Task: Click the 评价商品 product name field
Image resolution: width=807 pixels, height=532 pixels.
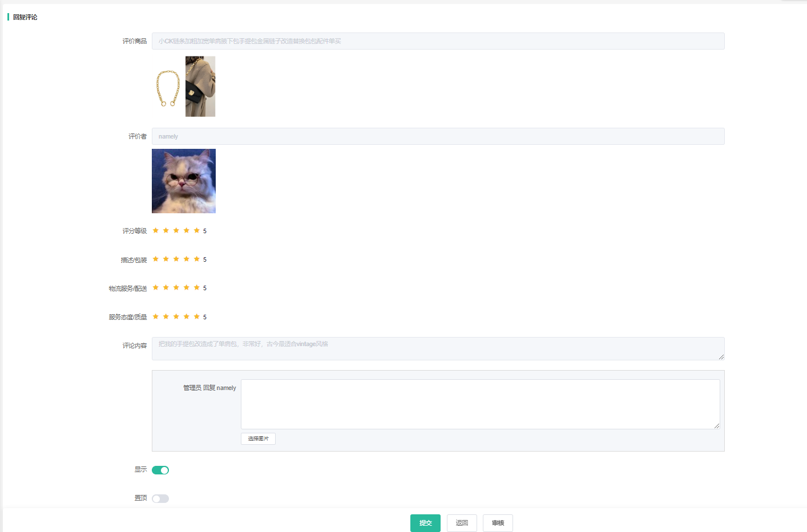Action: click(438, 41)
